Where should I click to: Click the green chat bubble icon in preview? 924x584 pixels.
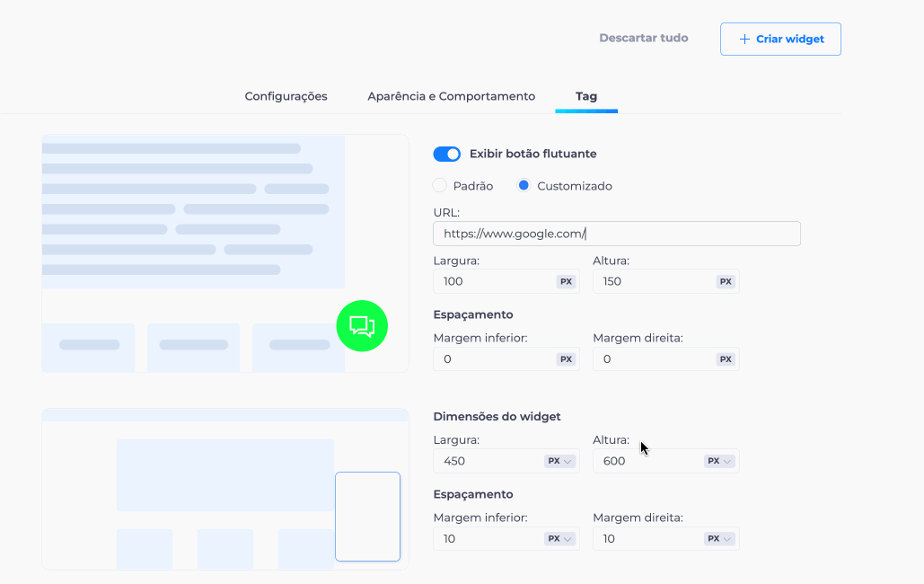coord(362,325)
